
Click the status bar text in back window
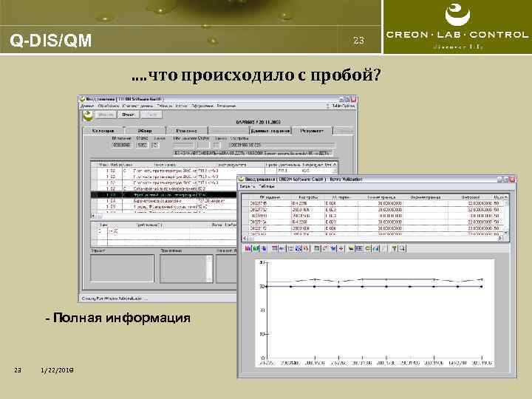tap(115, 299)
